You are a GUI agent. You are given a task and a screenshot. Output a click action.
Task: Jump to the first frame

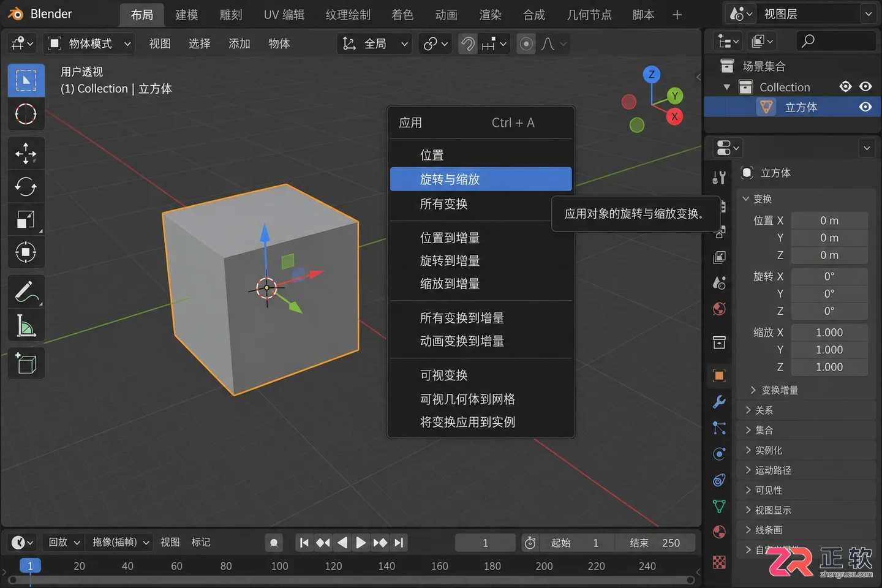point(304,543)
